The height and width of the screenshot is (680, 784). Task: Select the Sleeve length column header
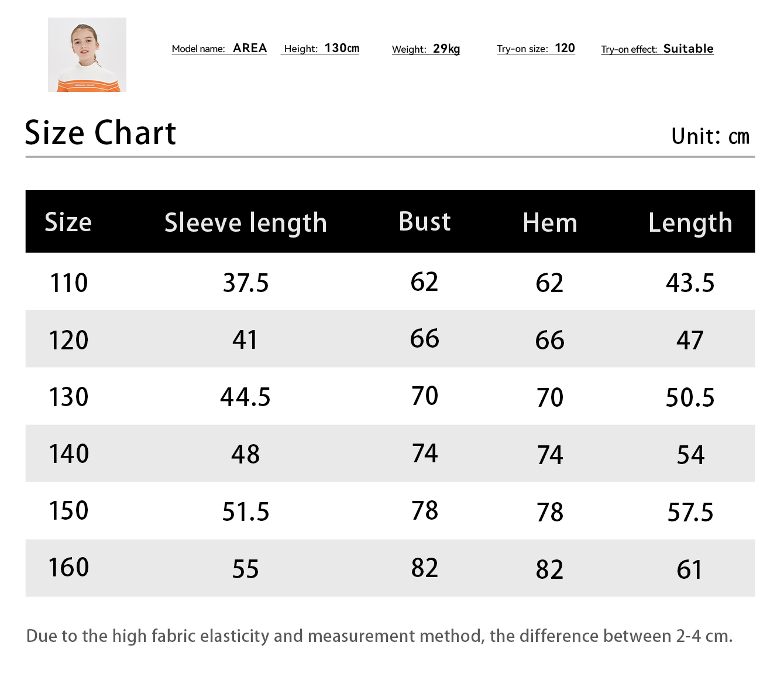pos(246,224)
